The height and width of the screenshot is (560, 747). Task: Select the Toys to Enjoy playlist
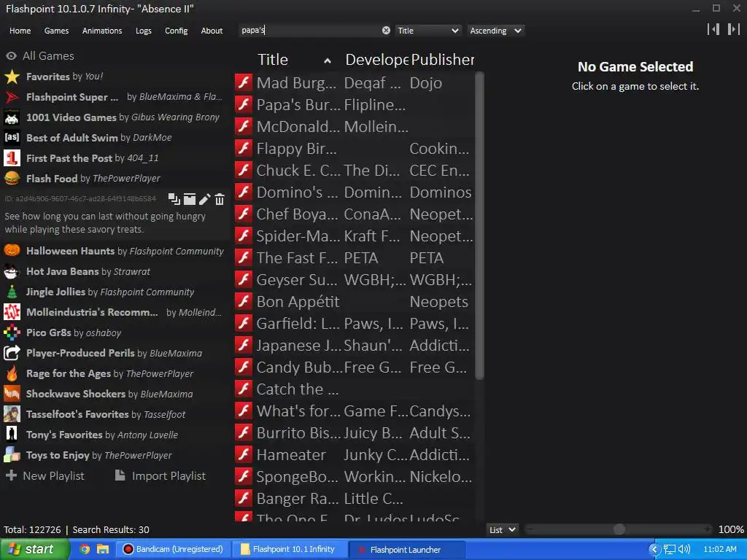115,455
